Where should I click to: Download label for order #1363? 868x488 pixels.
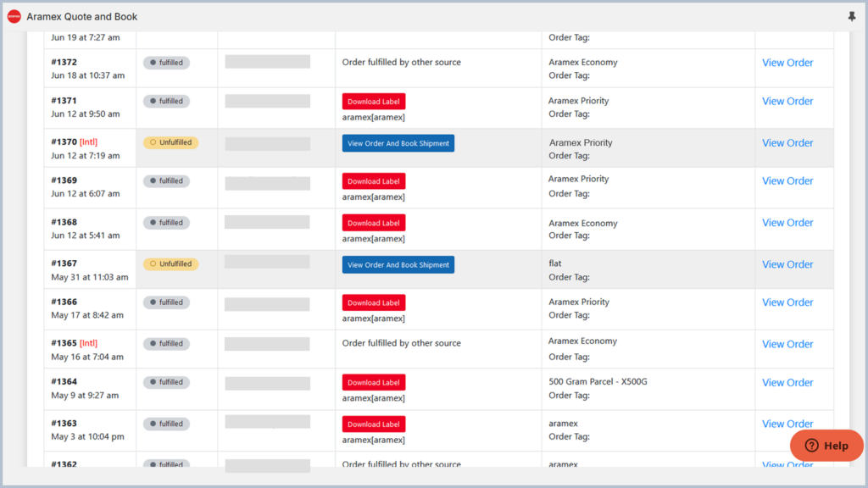click(x=374, y=424)
